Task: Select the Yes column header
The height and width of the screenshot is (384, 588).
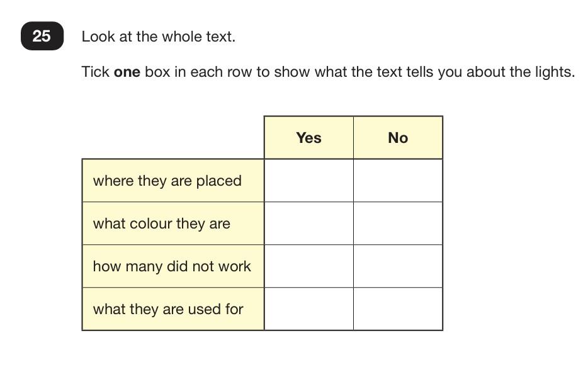Action: point(308,138)
